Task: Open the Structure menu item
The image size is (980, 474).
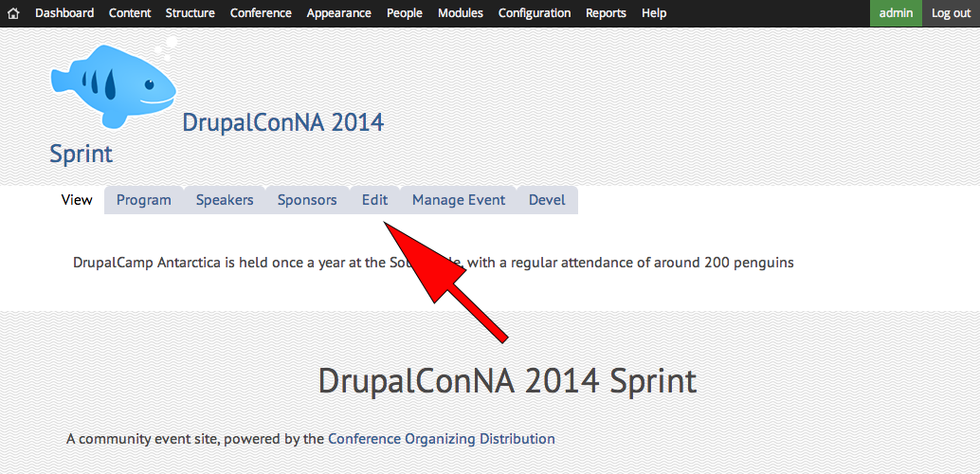Action: tap(190, 13)
